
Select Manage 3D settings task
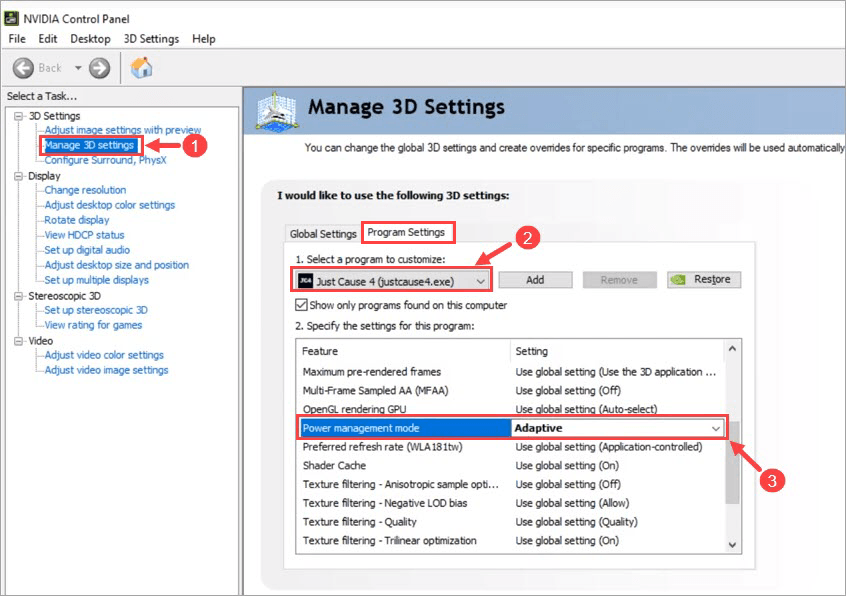[89, 145]
